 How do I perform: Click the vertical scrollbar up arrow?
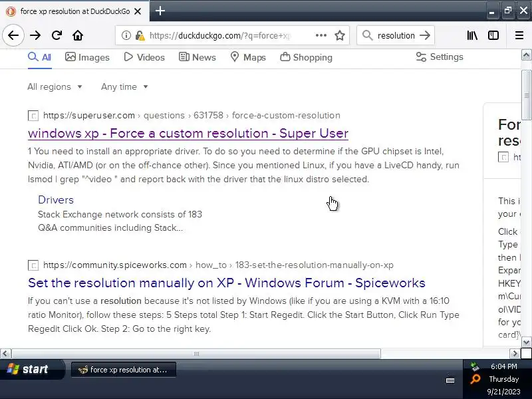[526, 55]
